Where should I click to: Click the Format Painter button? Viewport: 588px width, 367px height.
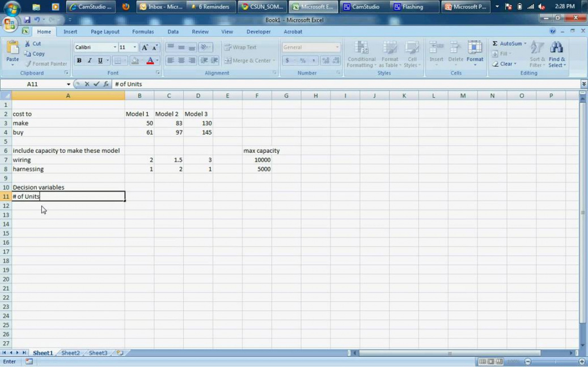[x=46, y=64]
